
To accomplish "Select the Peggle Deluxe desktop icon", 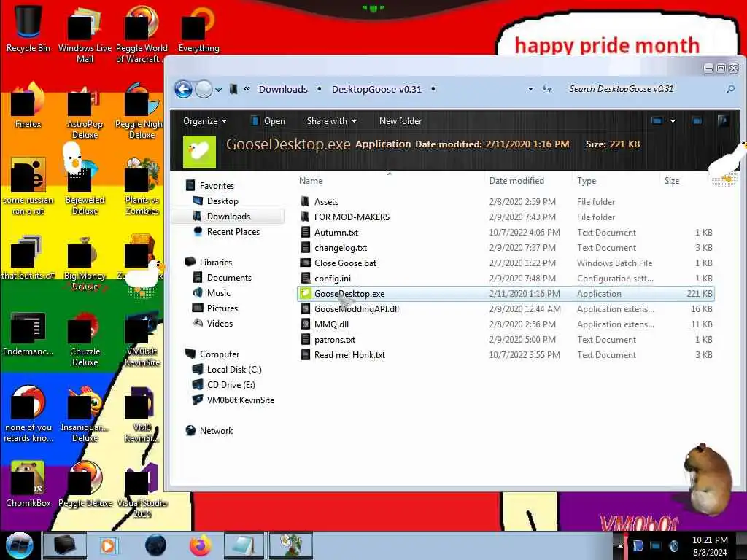I will coord(85,484).
